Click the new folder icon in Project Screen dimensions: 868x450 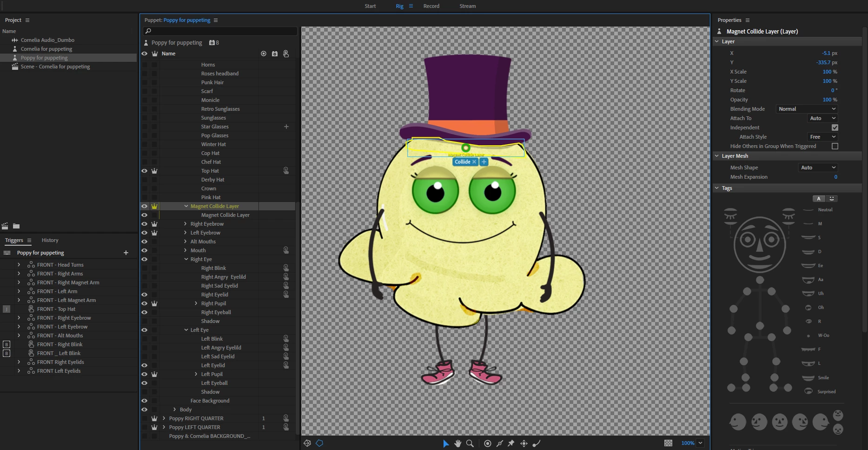click(16, 226)
